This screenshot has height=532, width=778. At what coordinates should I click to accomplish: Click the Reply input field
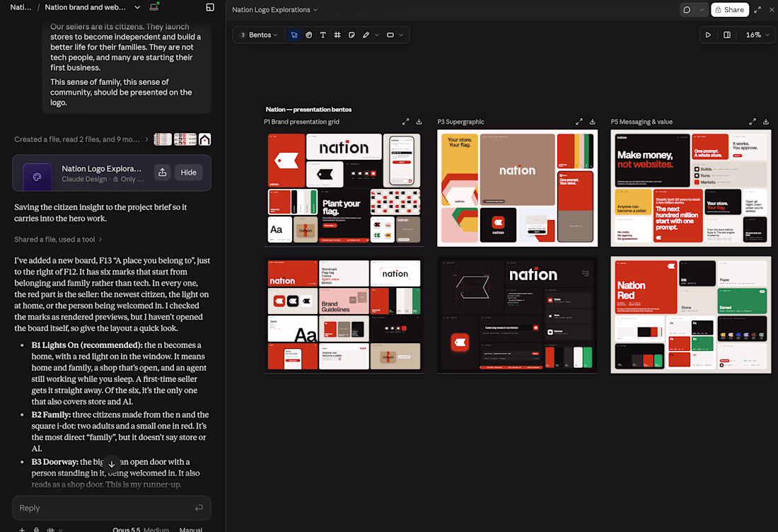coord(112,508)
